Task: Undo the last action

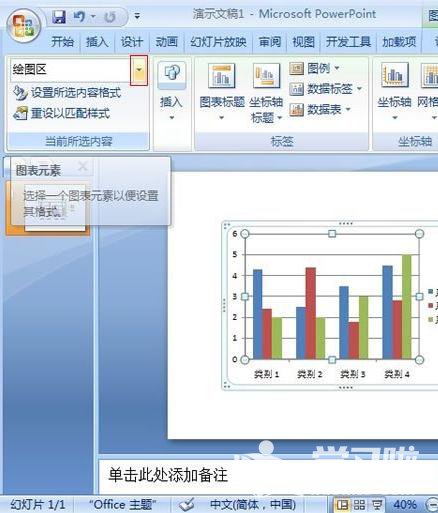Action: [x=79, y=16]
